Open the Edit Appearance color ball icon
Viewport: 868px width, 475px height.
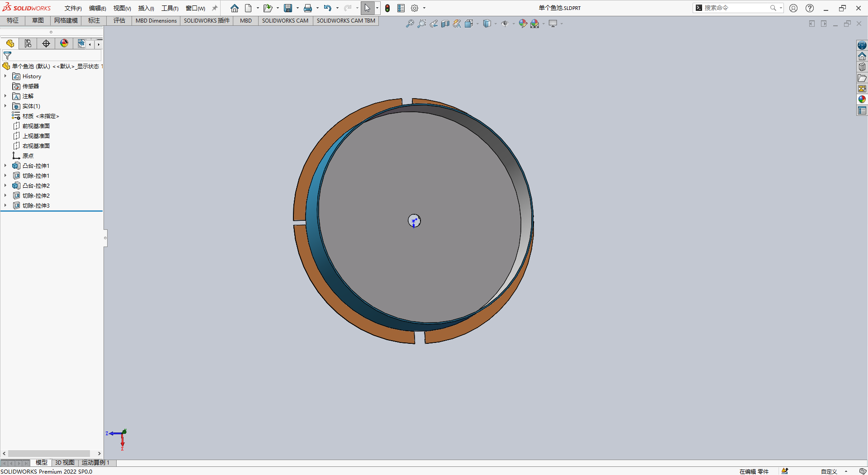[x=523, y=24]
